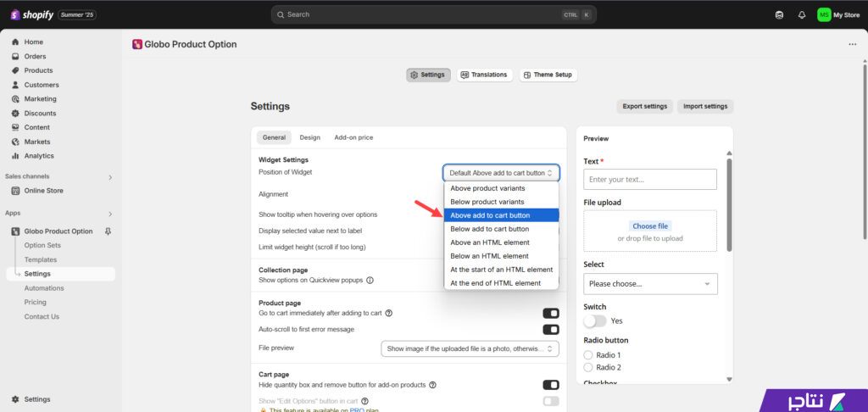Open the three-dot more actions menu
This screenshot has width=868, height=412.
point(853,44)
